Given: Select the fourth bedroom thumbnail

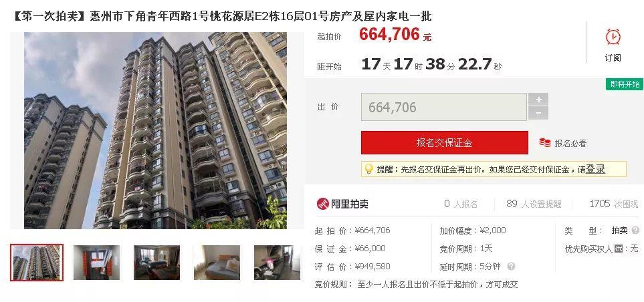Looking at the screenshot, I should point(217,263).
